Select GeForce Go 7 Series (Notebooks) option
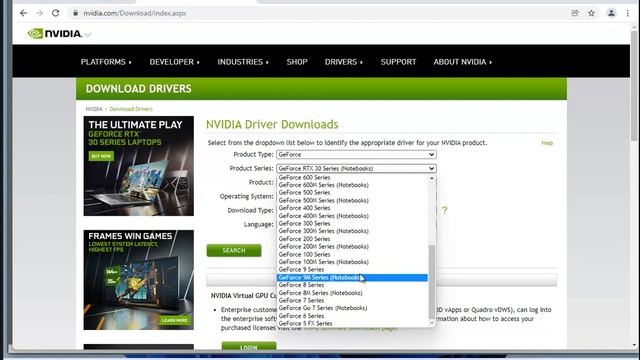Image resolution: width=640 pixels, height=360 pixels. (x=352, y=308)
